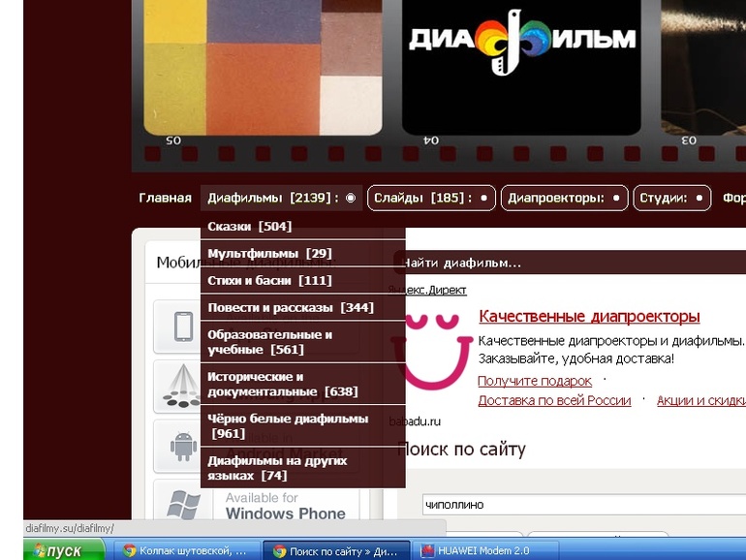Select Исторические и документальные [638] category

pyautogui.click(x=303, y=384)
